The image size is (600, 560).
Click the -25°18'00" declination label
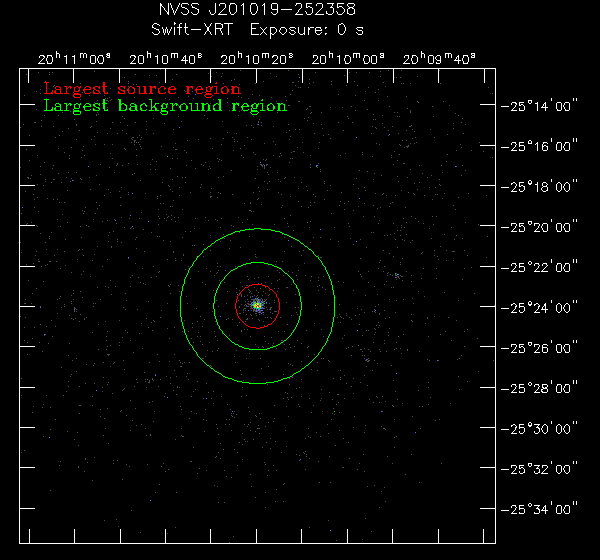pos(539,187)
